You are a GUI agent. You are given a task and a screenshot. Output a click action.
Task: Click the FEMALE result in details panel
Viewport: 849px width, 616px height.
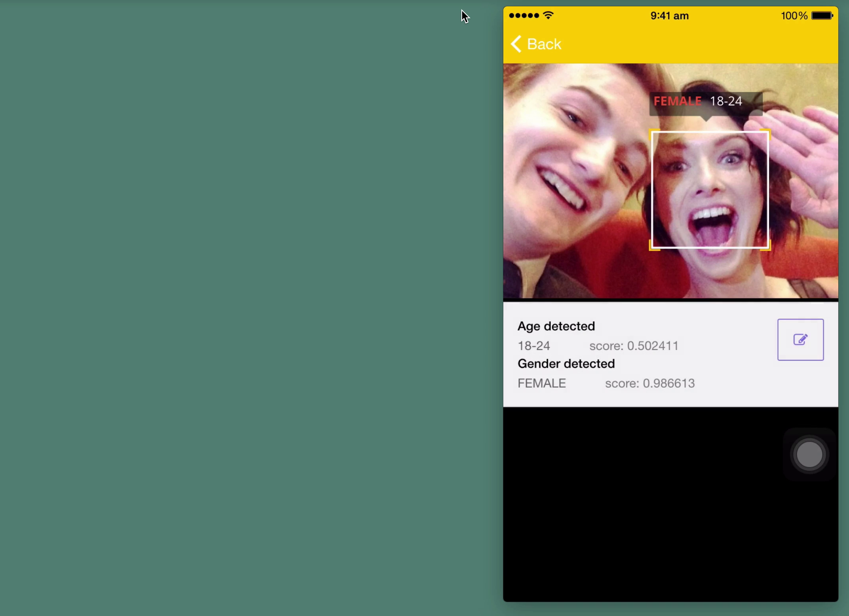[x=541, y=383]
